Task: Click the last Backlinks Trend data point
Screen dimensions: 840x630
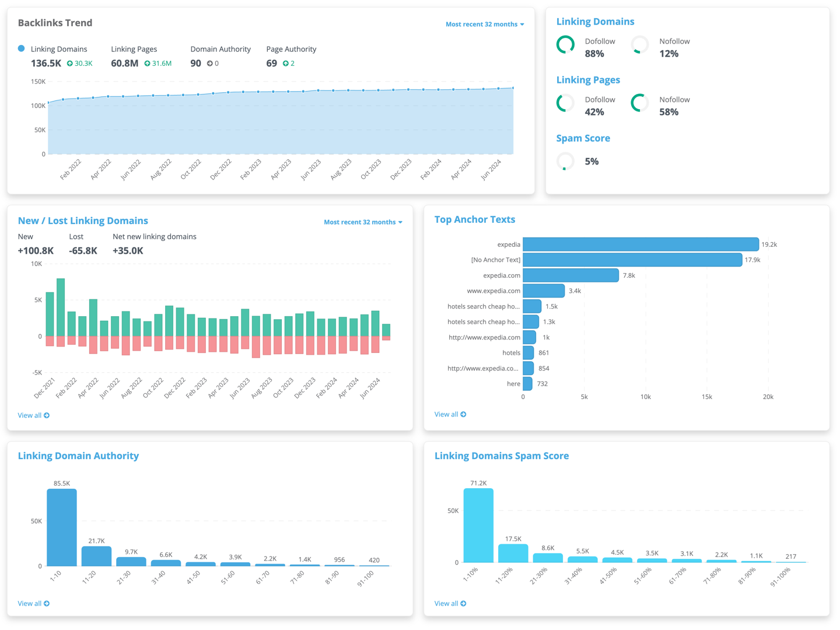Action: [513, 88]
